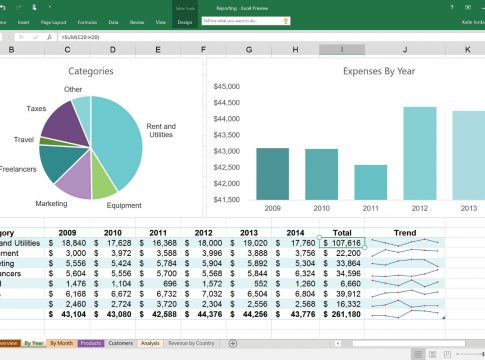485x360 pixels.
Task: Select cell with value 18,840
Action: pyautogui.click(x=67, y=243)
